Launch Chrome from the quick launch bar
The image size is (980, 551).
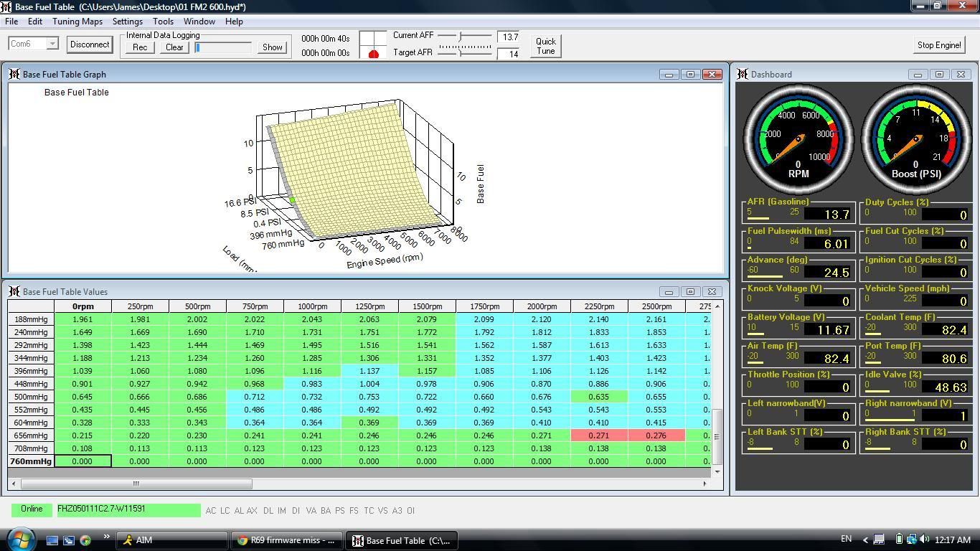[x=85, y=540]
